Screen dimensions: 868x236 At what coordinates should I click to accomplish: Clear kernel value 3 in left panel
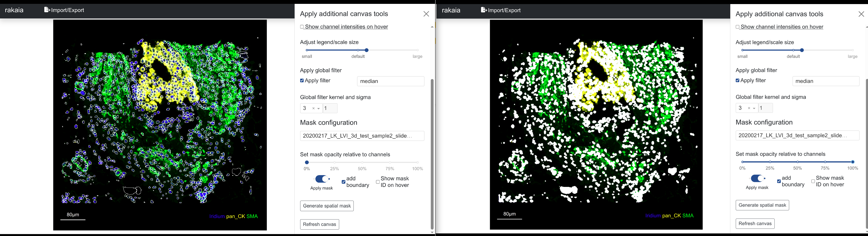313,108
